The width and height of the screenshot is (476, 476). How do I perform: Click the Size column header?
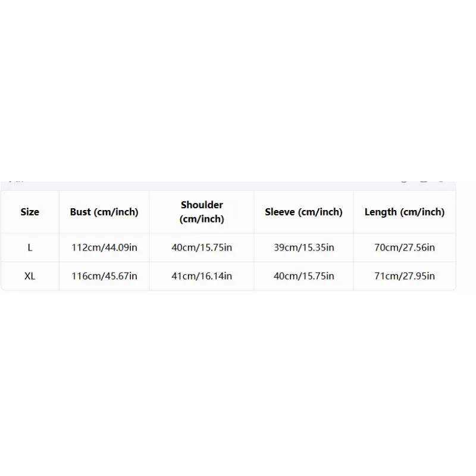click(30, 212)
